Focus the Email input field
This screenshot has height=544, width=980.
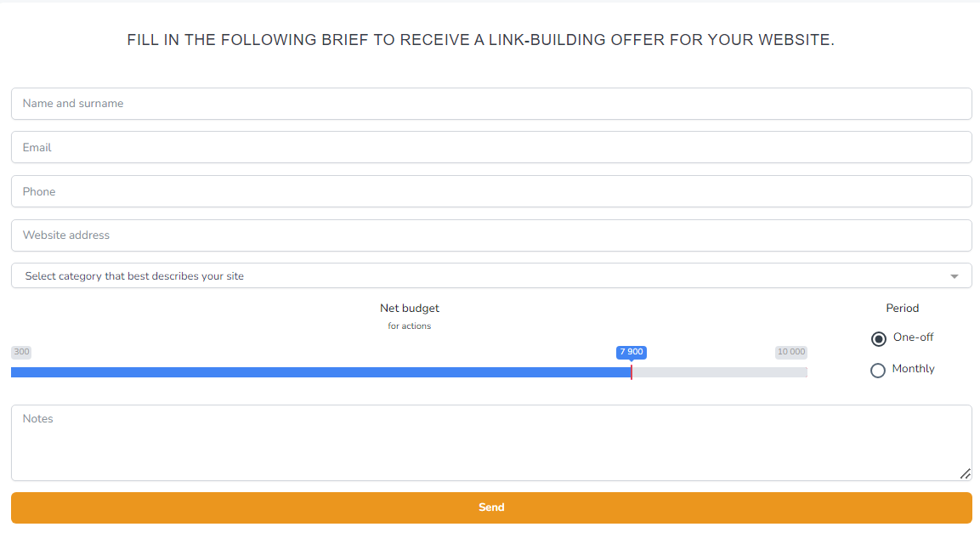490,147
